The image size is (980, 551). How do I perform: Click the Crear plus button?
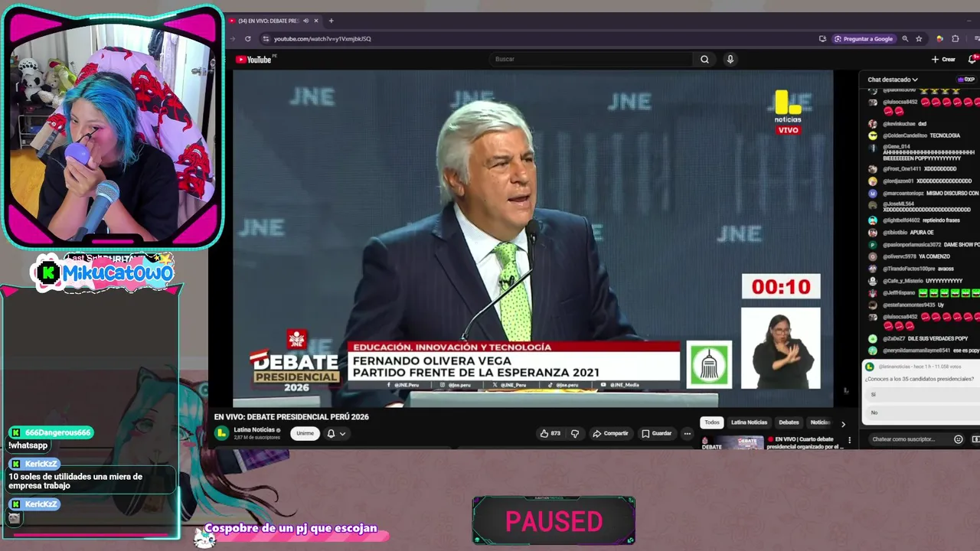(x=943, y=59)
